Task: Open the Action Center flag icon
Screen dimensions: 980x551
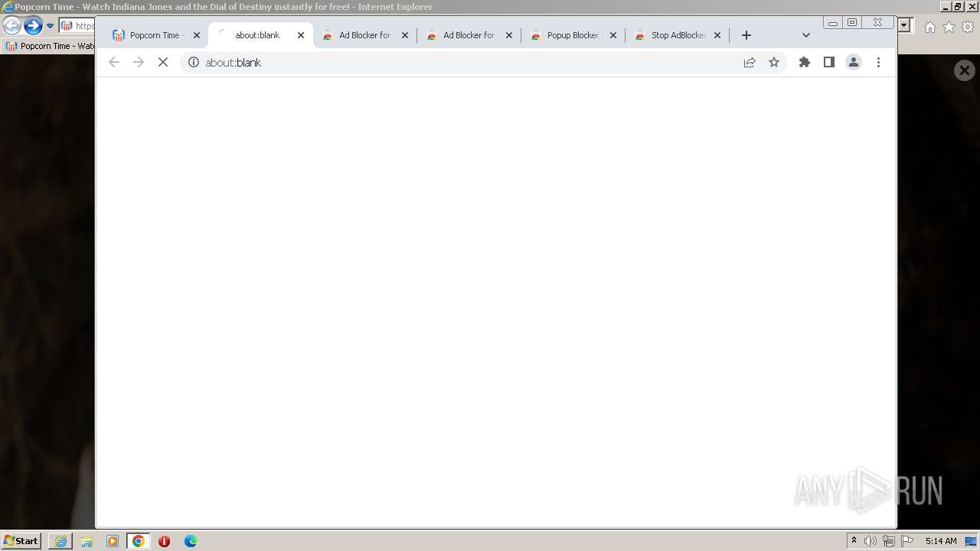Action: tap(907, 541)
